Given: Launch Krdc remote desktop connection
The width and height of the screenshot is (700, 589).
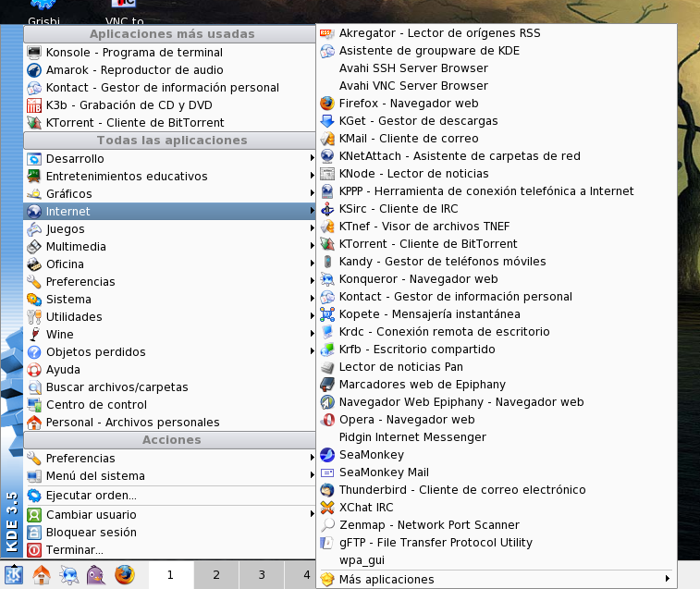Looking at the screenshot, I should 497,332.
